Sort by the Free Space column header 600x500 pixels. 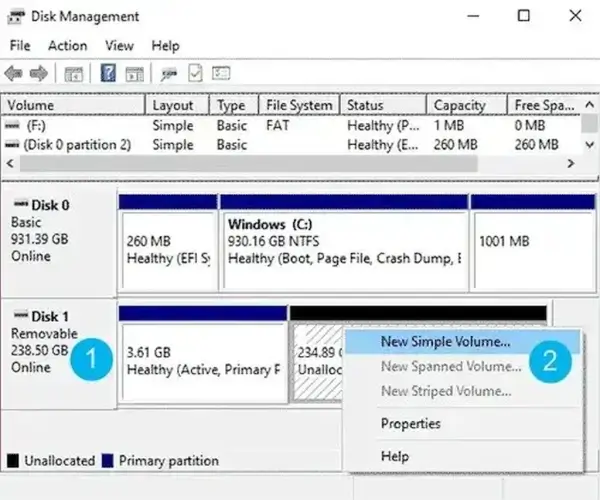[544, 105]
